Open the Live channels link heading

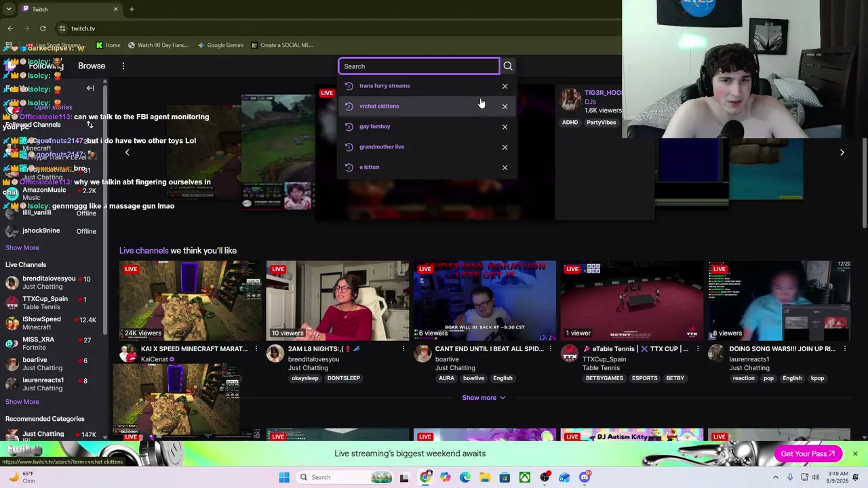pyautogui.click(x=144, y=251)
